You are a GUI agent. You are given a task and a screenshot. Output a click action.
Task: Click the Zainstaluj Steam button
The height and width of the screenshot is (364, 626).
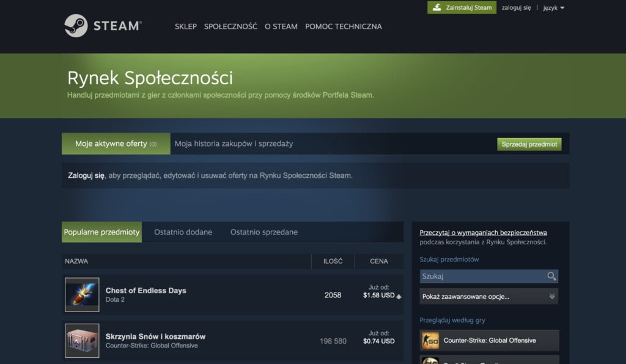(462, 7)
